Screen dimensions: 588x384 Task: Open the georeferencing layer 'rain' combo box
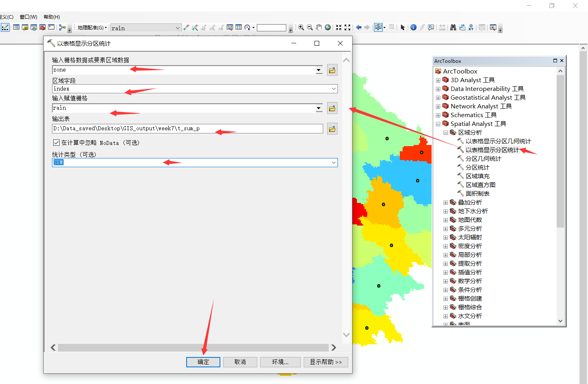(146, 28)
